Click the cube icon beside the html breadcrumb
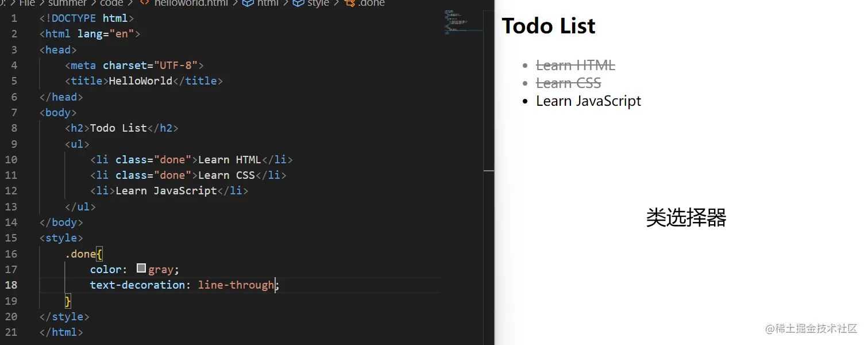Image resolution: width=868 pixels, height=345 pixels. coord(248,3)
